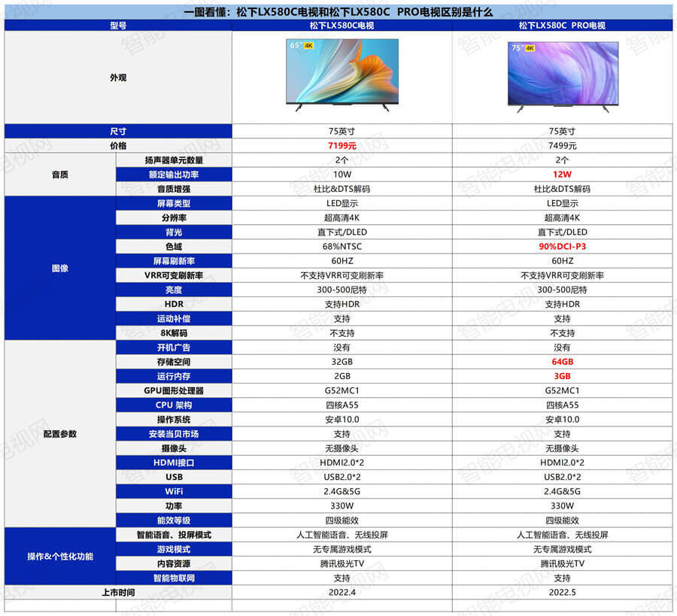Click the 'USB' row label

174,477
